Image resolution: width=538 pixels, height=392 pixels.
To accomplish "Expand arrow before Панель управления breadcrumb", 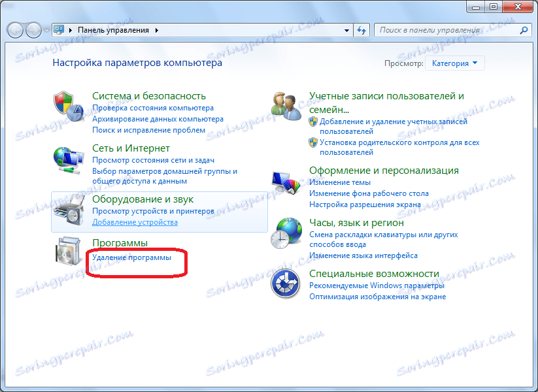I will (71, 30).
